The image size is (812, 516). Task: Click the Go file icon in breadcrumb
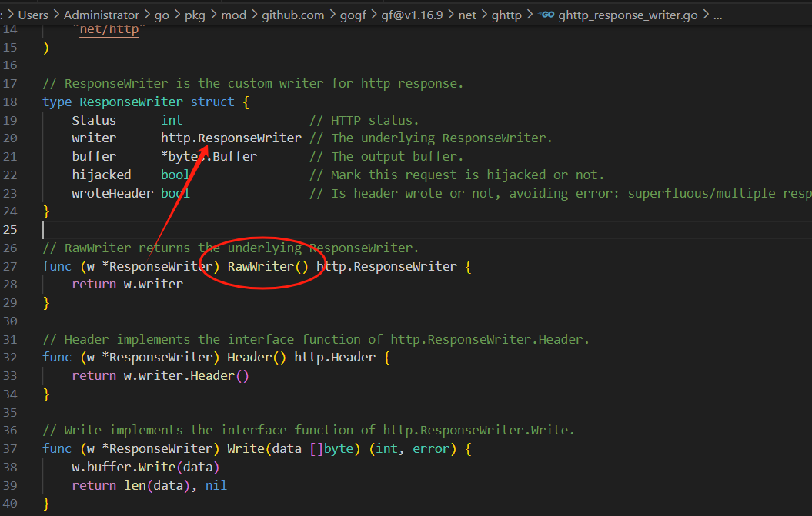[547, 15]
